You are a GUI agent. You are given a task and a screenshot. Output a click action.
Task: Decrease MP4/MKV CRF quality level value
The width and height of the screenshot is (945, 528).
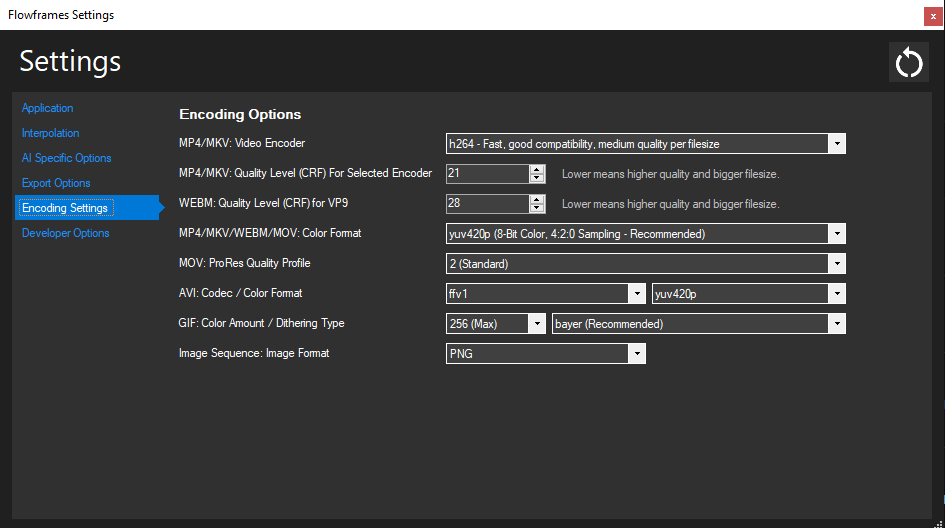pos(536,178)
